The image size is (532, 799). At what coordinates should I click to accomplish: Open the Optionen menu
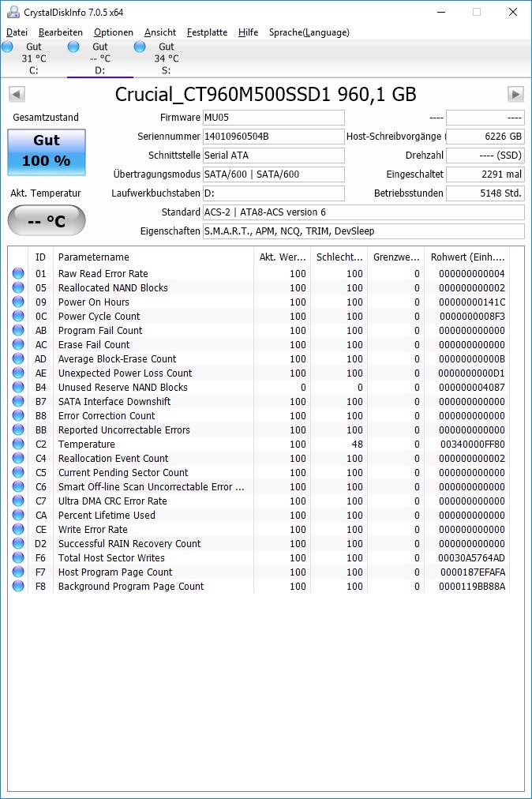pos(114,32)
